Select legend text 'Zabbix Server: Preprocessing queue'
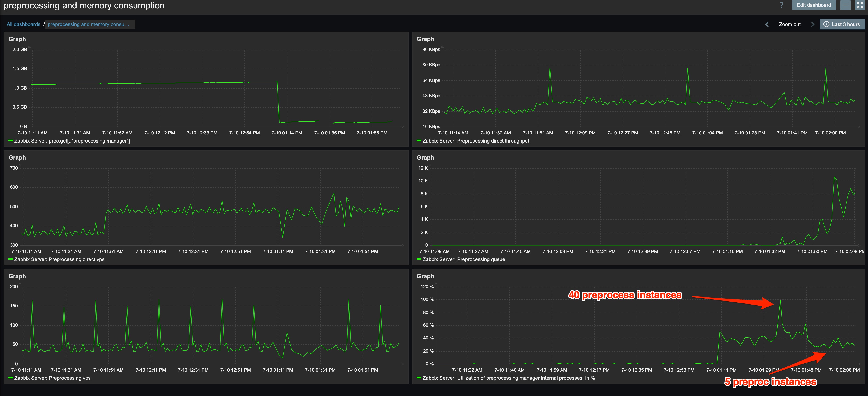The width and height of the screenshot is (868, 396). [464, 259]
